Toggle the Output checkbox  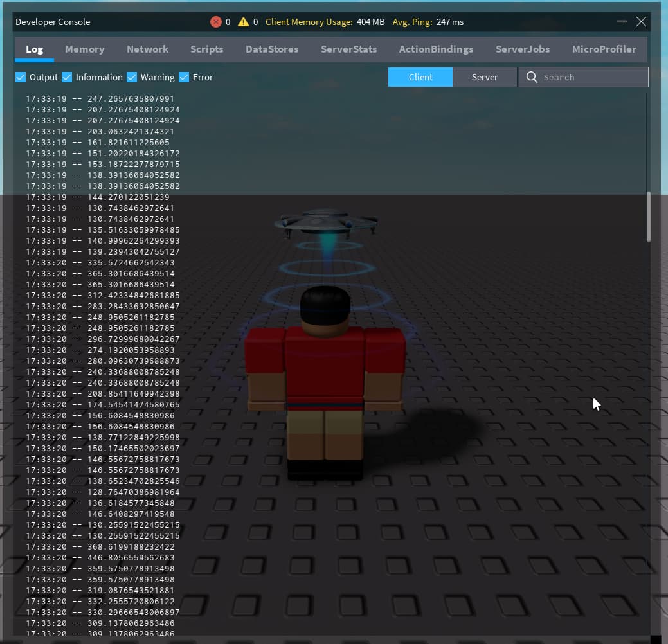[x=21, y=77]
